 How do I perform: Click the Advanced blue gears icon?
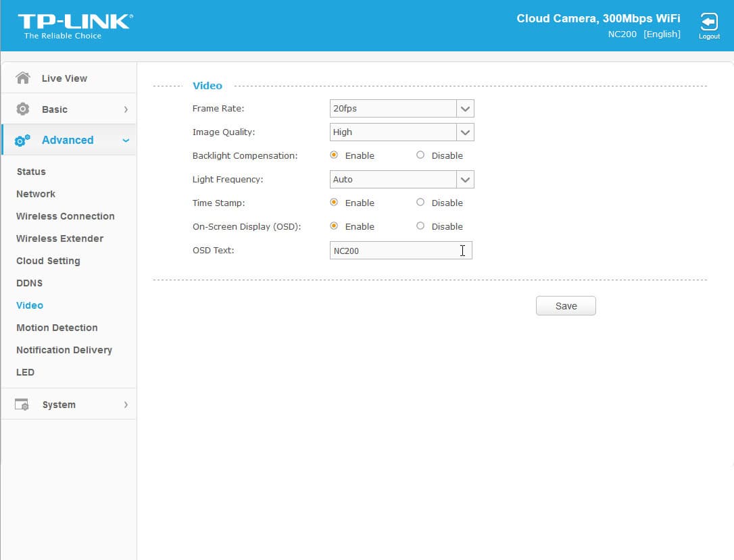click(22, 140)
